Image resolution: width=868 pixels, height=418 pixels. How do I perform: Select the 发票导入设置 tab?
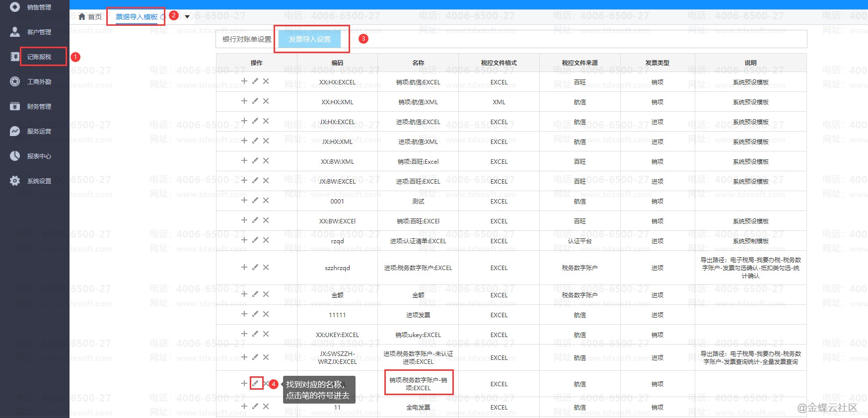point(309,39)
